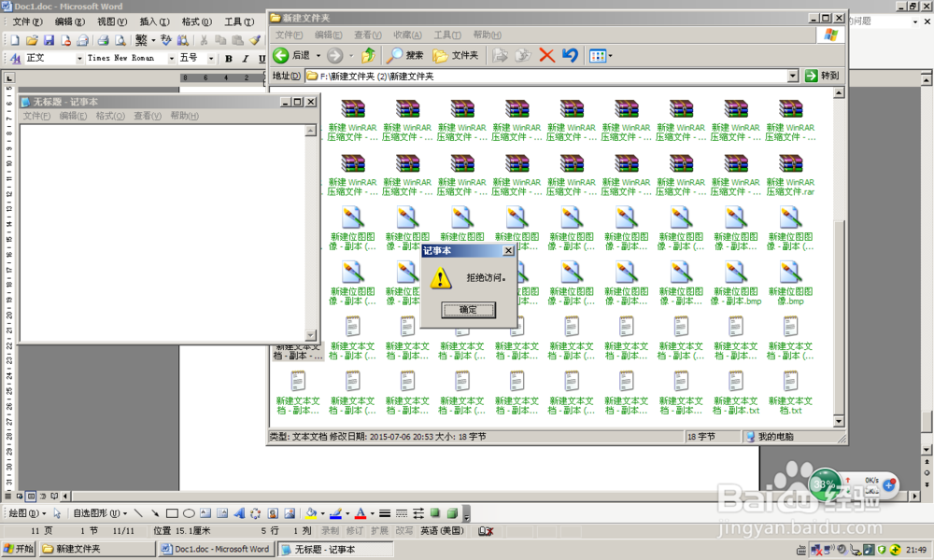934x560 pixels.
Task: Click the Explorer 后退 back button
Action: tap(291, 55)
